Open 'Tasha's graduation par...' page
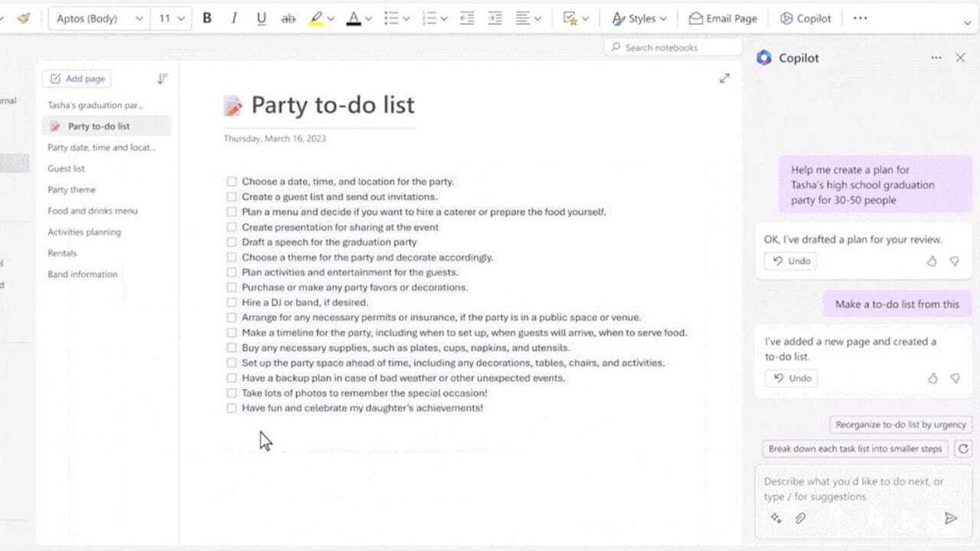The height and width of the screenshot is (551, 980). [96, 105]
